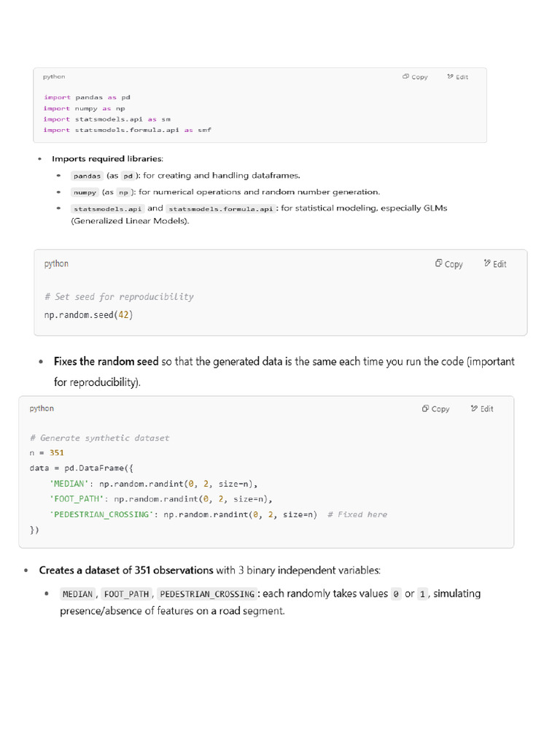
Task: Click the inline numpy code chip
Action: [85, 193]
